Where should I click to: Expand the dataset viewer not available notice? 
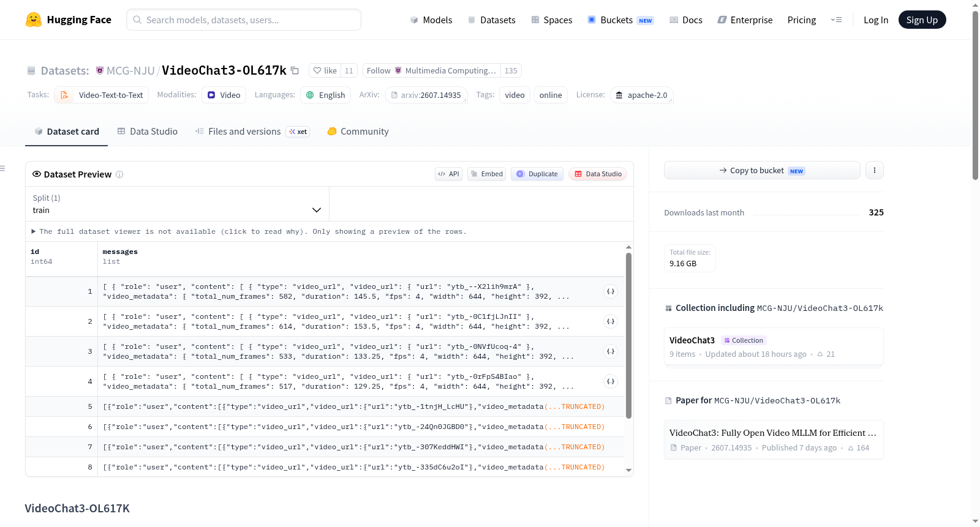coord(249,231)
